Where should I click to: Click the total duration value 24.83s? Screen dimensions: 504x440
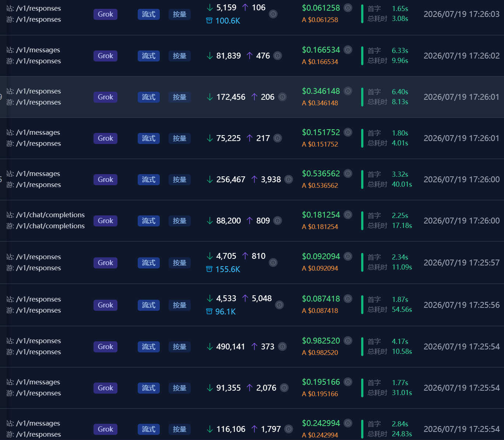coord(402,434)
